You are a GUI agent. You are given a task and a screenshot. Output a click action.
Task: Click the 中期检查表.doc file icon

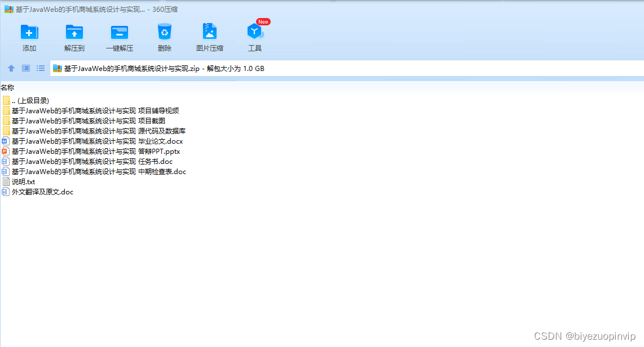pyautogui.click(x=5, y=171)
